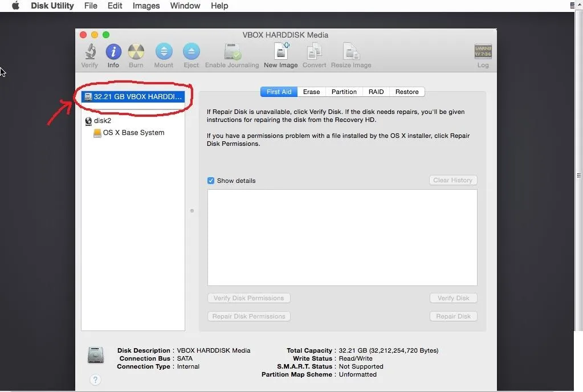This screenshot has height=392, width=583.
Task: Click the 32,212,254,720 Bytes capacity value
Action: pos(403,350)
